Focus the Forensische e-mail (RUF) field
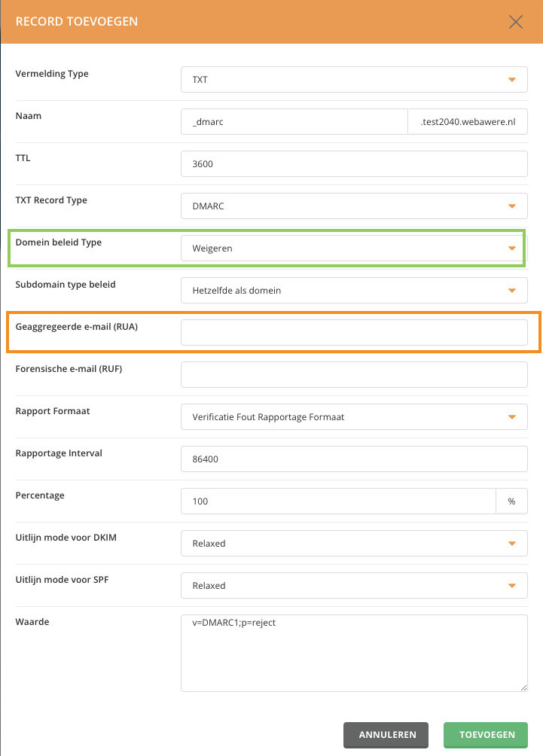Screen dimensions: 543x756 point(354,375)
